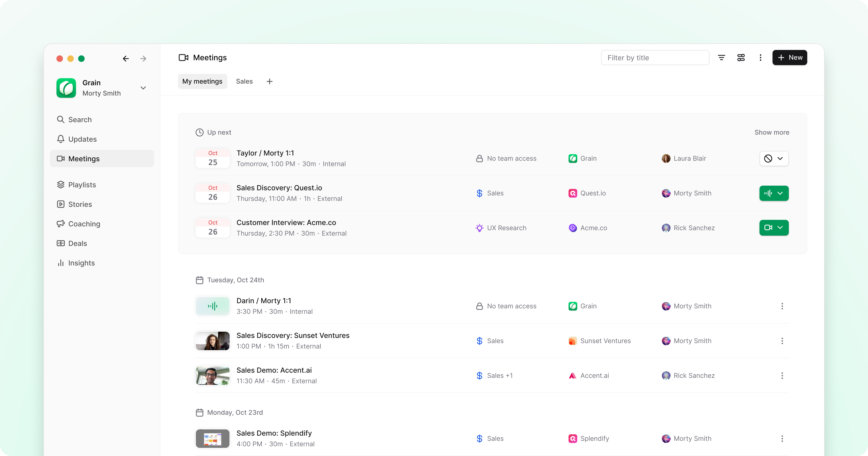Viewport: 868px width, 456px height.
Task: Expand the Grain workspace switcher chevron
Action: pyautogui.click(x=143, y=88)
